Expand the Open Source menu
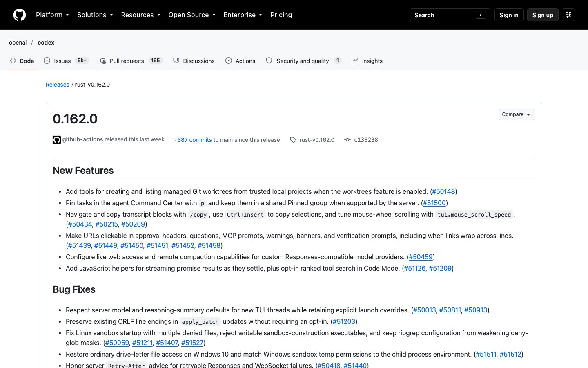This screenshot has height=368, width=588. coord(192,15)
